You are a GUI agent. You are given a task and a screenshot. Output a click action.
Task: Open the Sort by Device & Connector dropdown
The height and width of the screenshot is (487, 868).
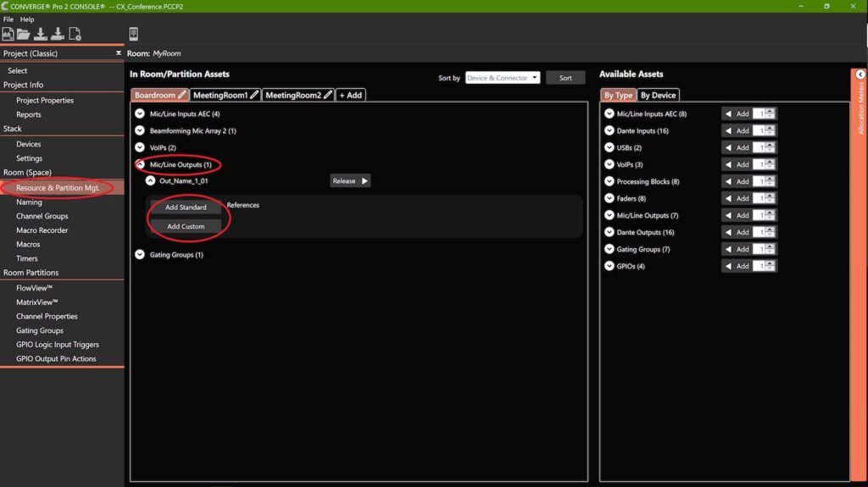point(503,78)
